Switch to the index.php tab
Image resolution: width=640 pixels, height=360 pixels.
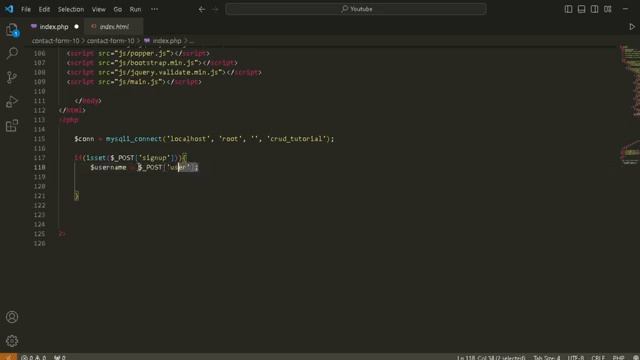[54, 27]
